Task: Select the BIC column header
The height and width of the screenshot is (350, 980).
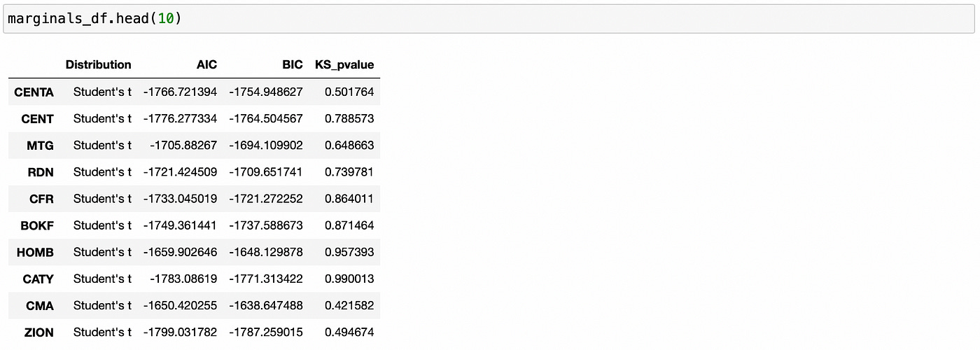Action: (x=293, y=64)
